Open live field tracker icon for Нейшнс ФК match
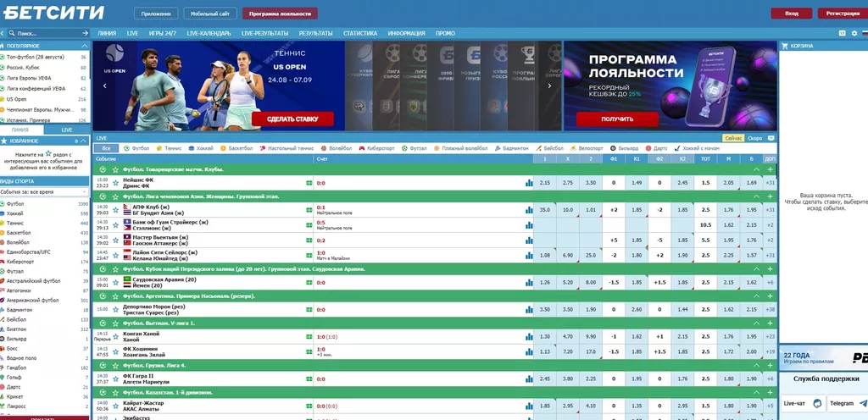Image resolution: width=868 pixels, height=420 pixels. (x=309, y=183)
